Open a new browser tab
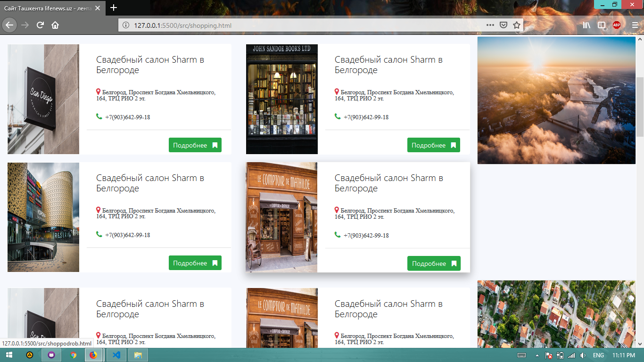This screenshot has width=644, height=362. (x=114, y=8)
